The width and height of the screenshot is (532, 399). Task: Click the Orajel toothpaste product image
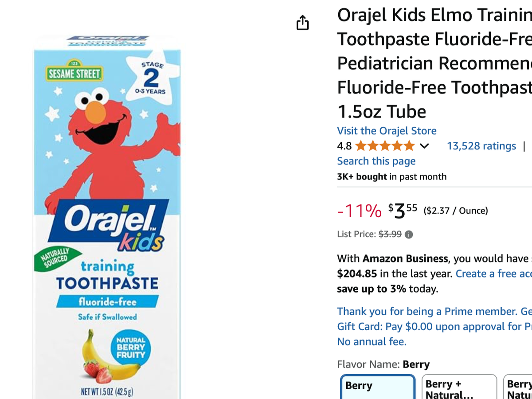(107, 217)
